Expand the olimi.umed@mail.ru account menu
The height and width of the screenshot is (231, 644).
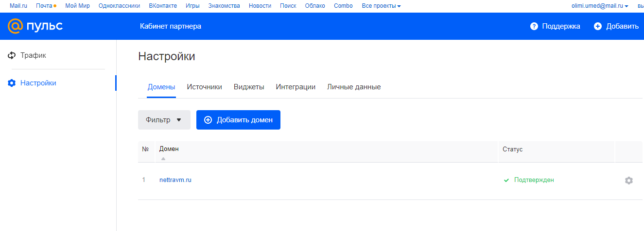(600, 6)
